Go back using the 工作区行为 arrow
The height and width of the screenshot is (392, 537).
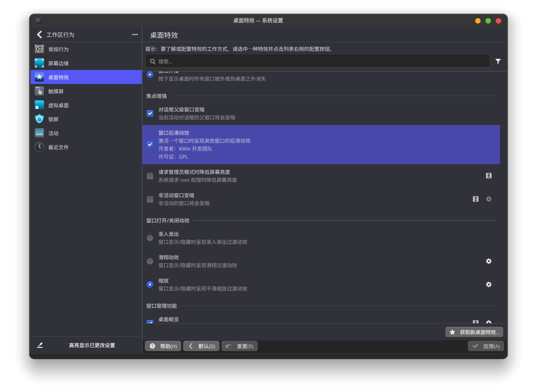pyautogui.click(x=40, y=35)
